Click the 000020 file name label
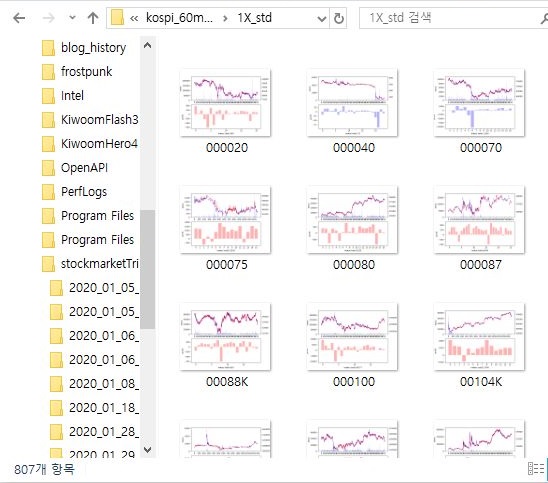The height and width of the screenshot is (483, 548). 227,148
